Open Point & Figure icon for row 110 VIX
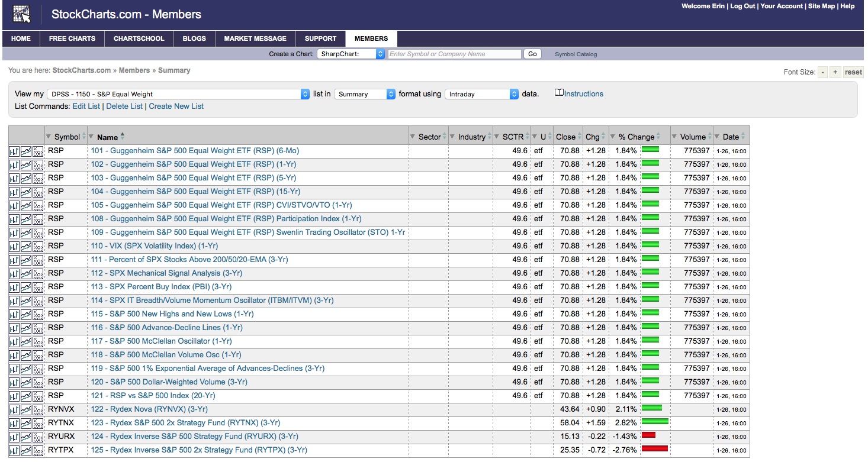This screenshot has width=868, height=462. point(38,247)
